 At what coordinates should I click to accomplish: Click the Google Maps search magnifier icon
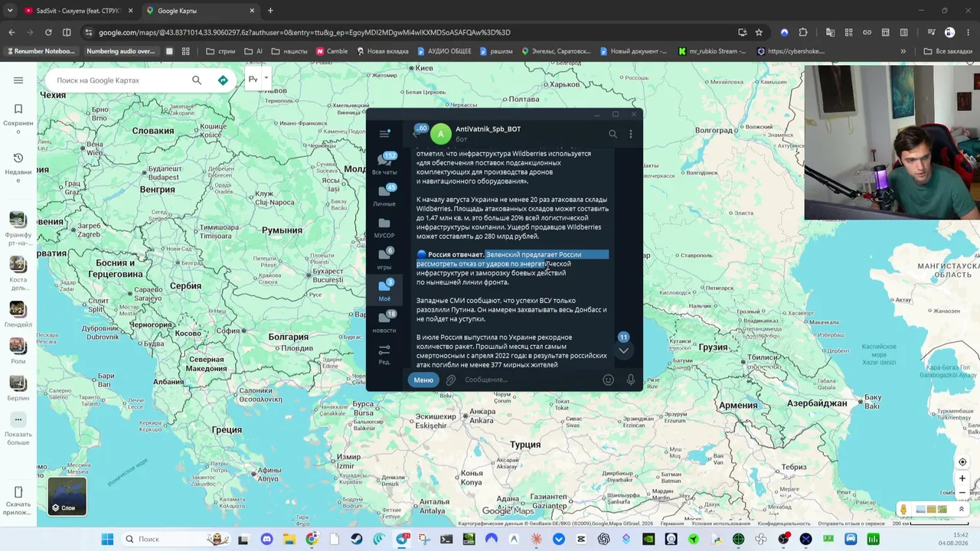[197, 80]
